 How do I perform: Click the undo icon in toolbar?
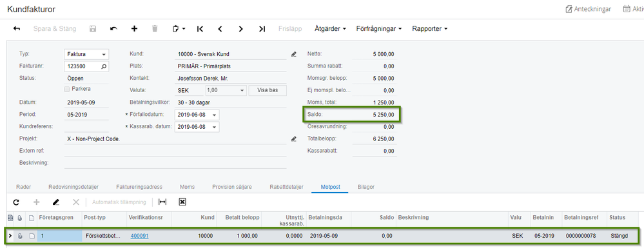(113, 29)
